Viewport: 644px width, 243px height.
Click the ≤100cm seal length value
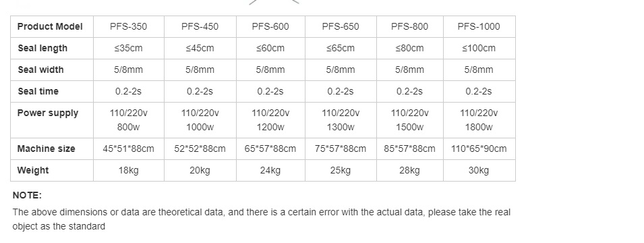(x=479, y=48)
